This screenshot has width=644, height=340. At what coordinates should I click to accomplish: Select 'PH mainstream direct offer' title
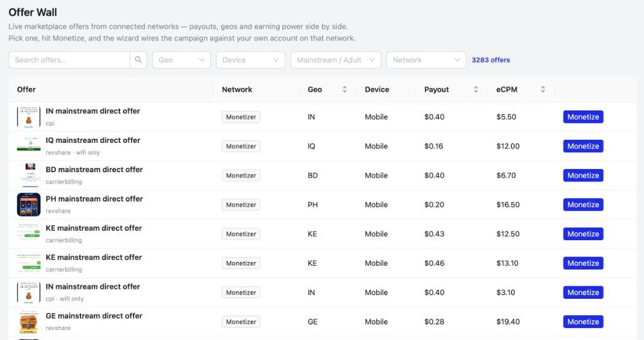94,199
